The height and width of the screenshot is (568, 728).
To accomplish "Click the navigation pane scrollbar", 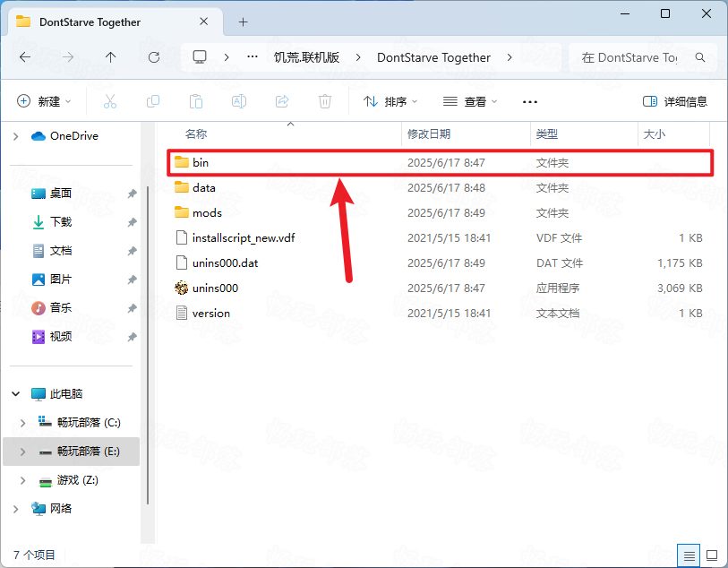I will pyautogui.click(x=147, y=345).
